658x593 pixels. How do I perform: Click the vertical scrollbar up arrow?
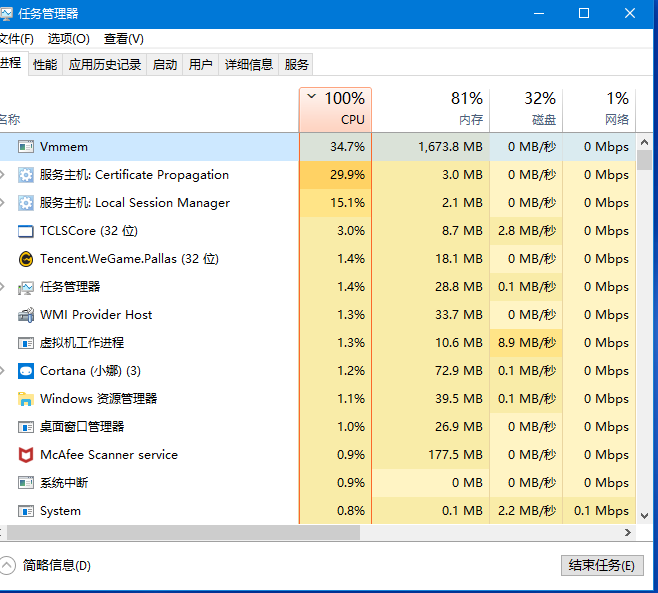[x=645, y=142]
